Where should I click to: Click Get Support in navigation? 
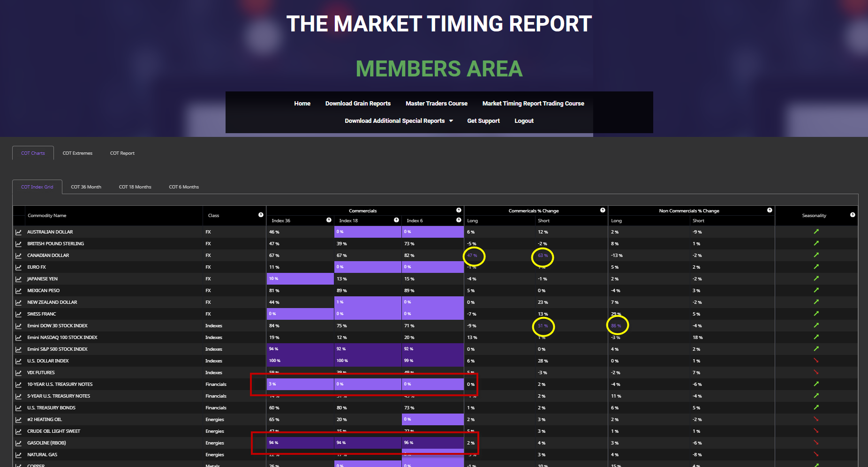point(483,121)
